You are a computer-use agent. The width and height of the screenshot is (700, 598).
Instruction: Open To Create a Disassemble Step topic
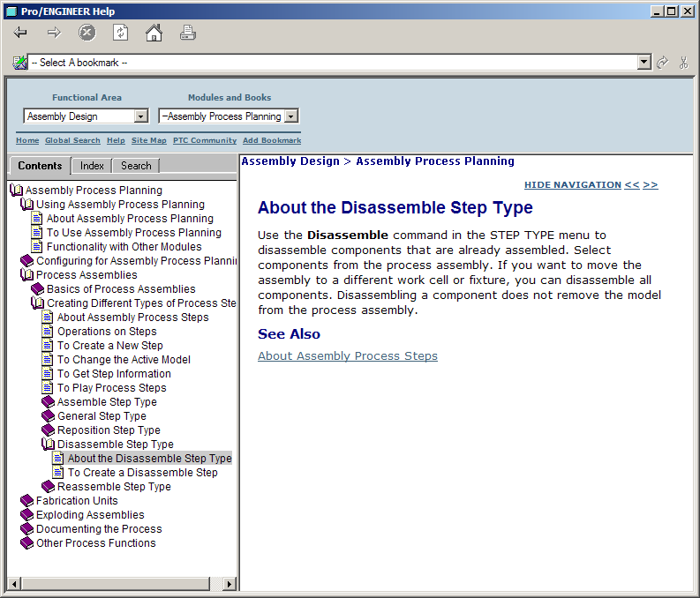pyautogui.click(x=142, y=473)
